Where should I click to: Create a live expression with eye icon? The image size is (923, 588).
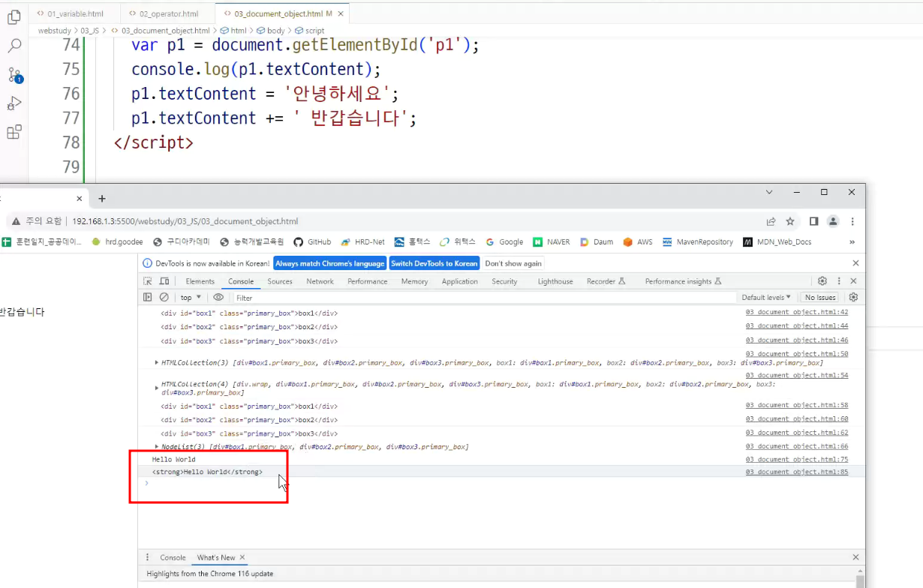tap(218, 297)
